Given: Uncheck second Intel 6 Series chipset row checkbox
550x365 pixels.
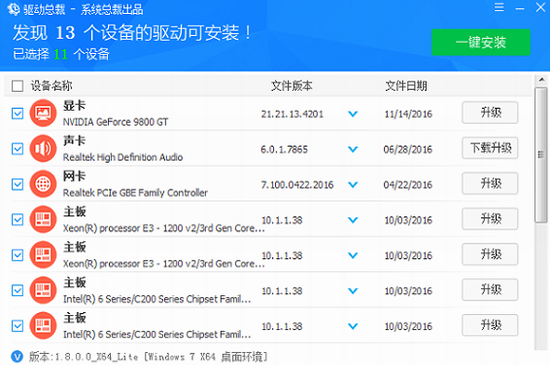Looking at the screenshot, I should tap(18, 326).
